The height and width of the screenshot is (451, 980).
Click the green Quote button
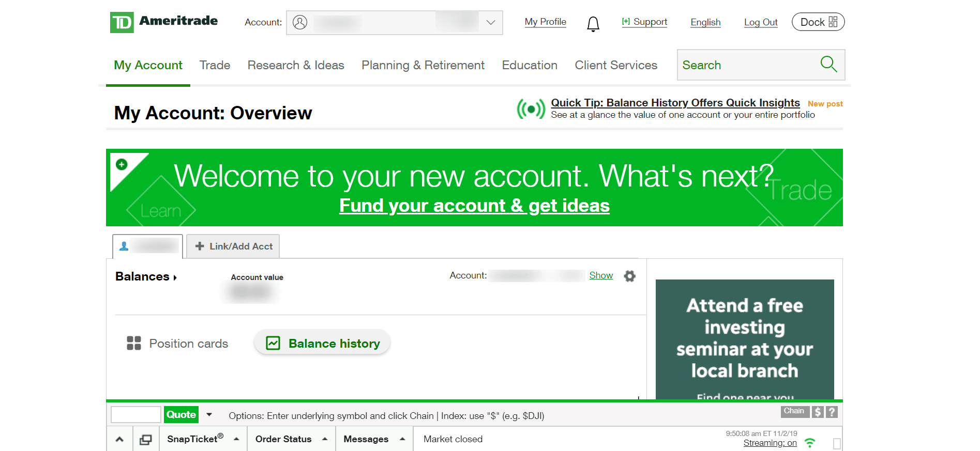[x=181, y=414]
